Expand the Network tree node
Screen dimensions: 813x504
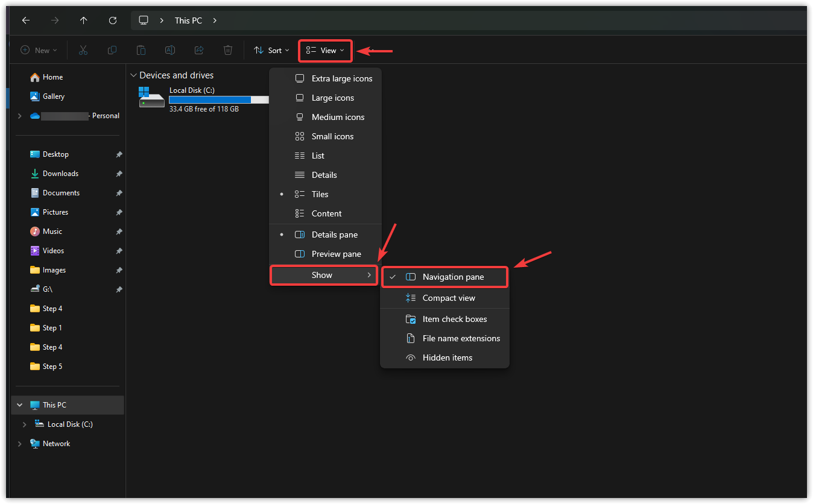[x=19, y=444]
